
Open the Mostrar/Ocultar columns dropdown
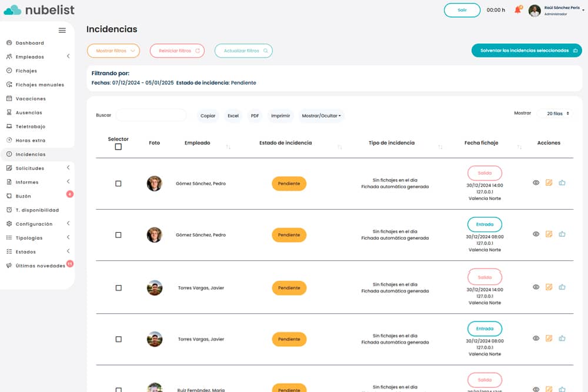click(x=321, y=116)
